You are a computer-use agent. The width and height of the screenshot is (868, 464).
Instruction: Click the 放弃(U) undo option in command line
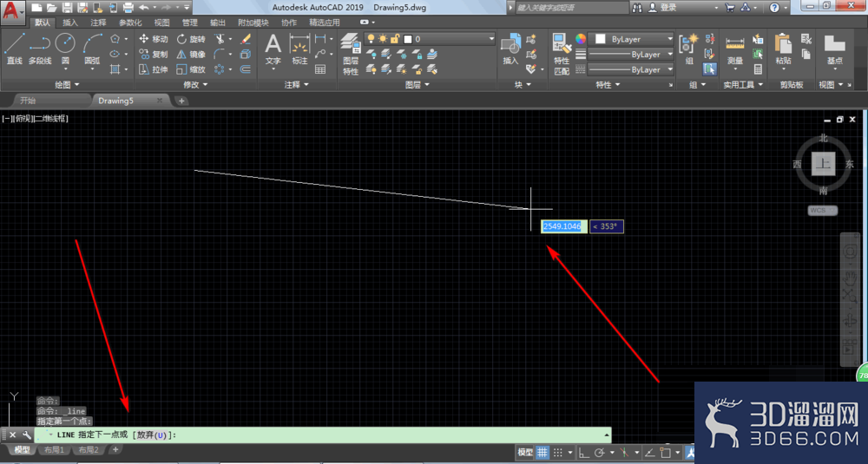pyautogui.click(x=152, y=435)
